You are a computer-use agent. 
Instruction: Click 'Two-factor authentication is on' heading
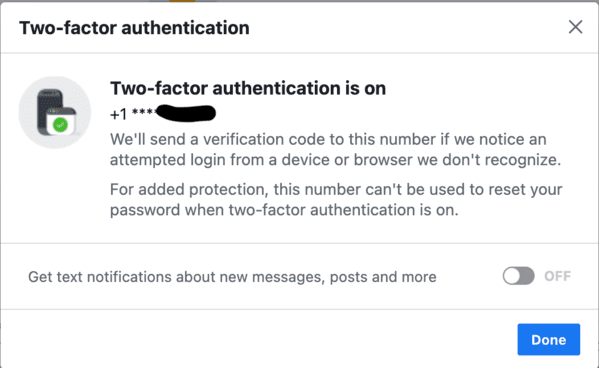(248, 88)
